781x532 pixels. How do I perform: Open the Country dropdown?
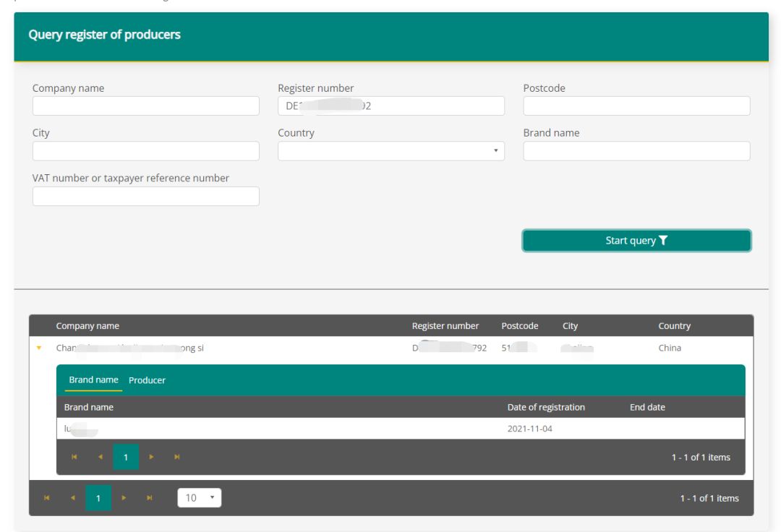tap(390, 151)
